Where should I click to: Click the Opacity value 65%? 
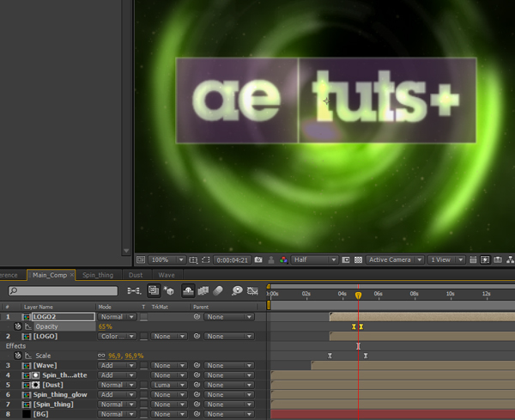pyautogui.click(x=105, y=326)
